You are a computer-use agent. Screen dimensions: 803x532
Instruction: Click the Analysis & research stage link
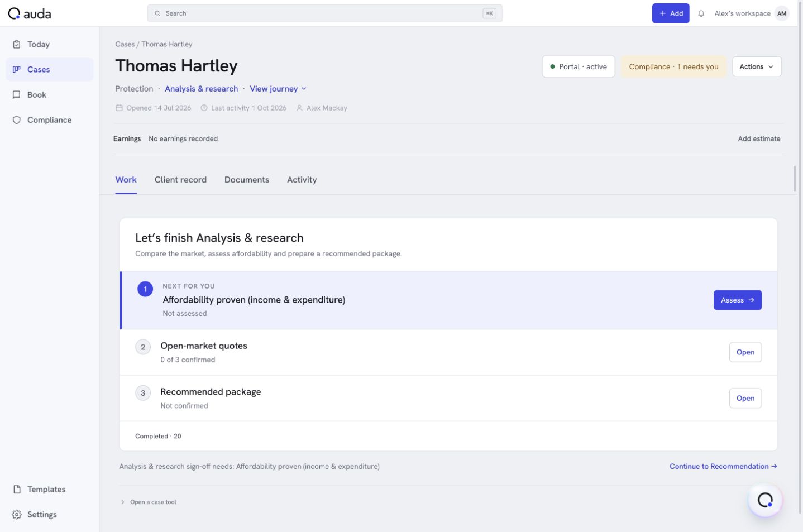click(x=201, y=89)
